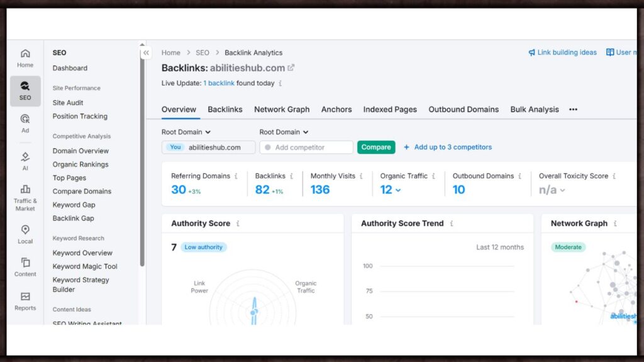Open the Content section icon

25,267
